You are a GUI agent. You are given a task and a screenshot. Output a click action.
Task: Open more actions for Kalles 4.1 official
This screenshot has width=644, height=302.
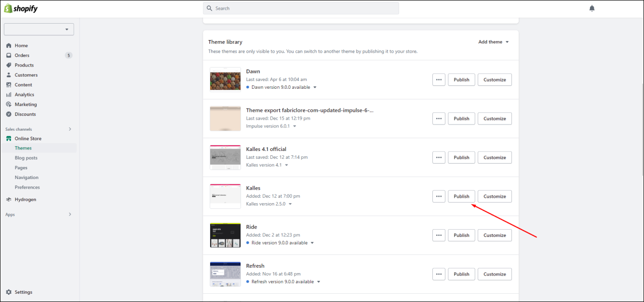pos(439,157)
